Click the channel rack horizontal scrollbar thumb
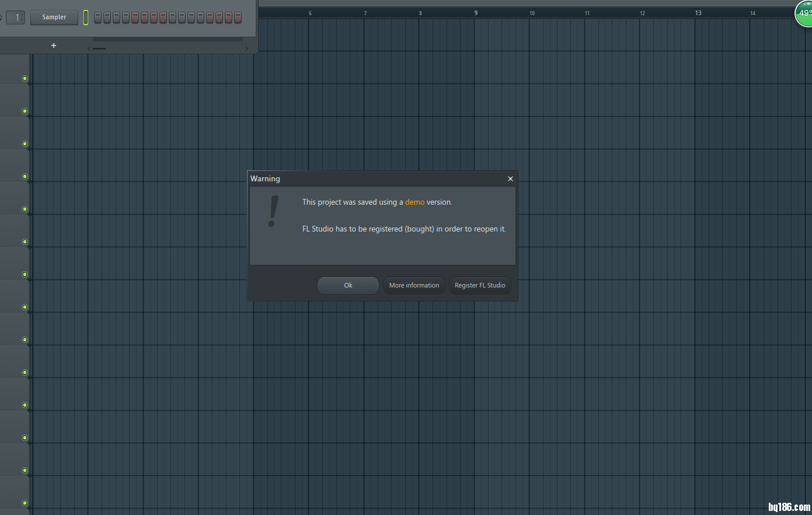Screen dimensions: 812x515 coord(99,48)
